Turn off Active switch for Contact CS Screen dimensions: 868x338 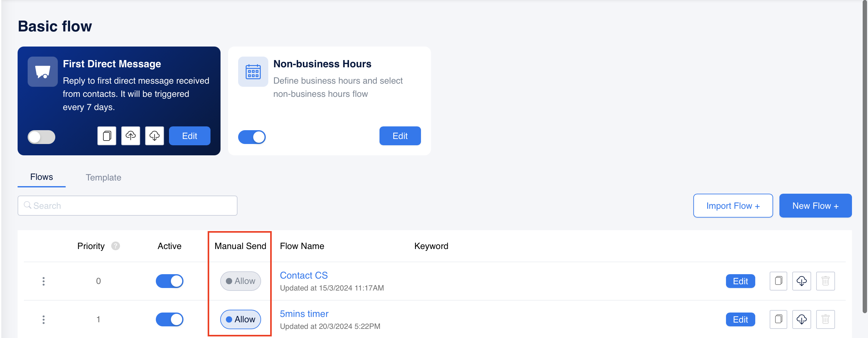click(170, 281)
